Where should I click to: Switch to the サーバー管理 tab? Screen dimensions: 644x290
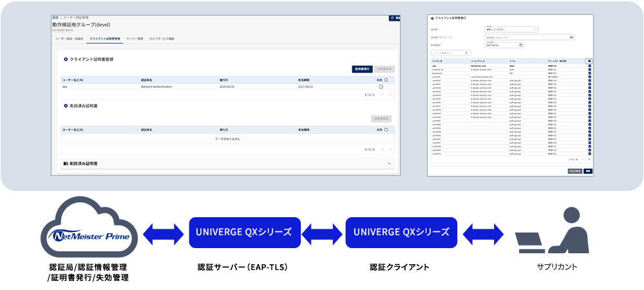tap(135, 39)
